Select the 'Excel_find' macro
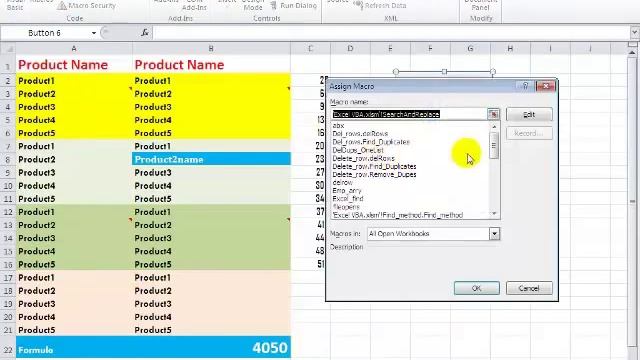The height and width of the screenshot is (360, 640). click(x=348, y=199)
